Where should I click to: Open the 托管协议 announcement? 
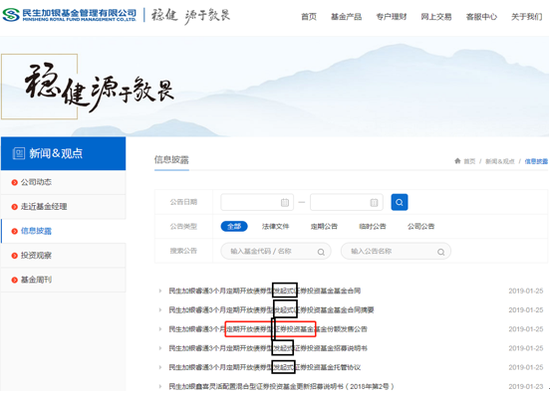point(264,367)
